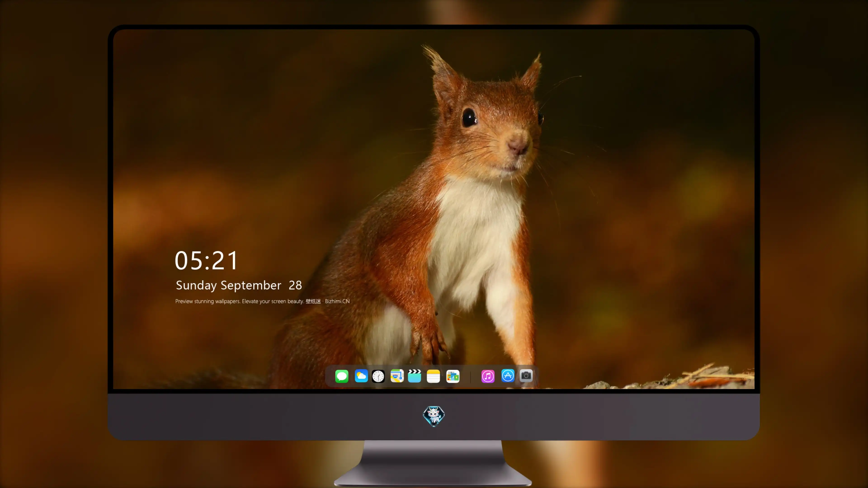Open the Maps app in the dock

click(x=397, y=376)
